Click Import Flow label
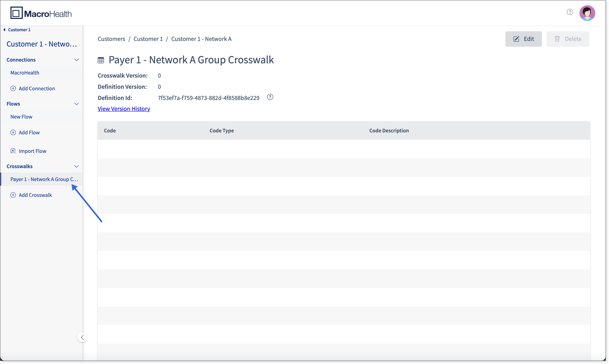 pos(33,151)
